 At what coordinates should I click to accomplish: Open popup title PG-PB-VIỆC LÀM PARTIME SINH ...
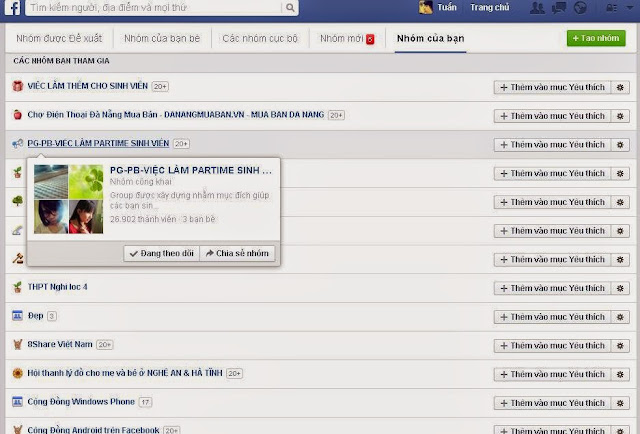pyautogui.click(x=191, y=170)
